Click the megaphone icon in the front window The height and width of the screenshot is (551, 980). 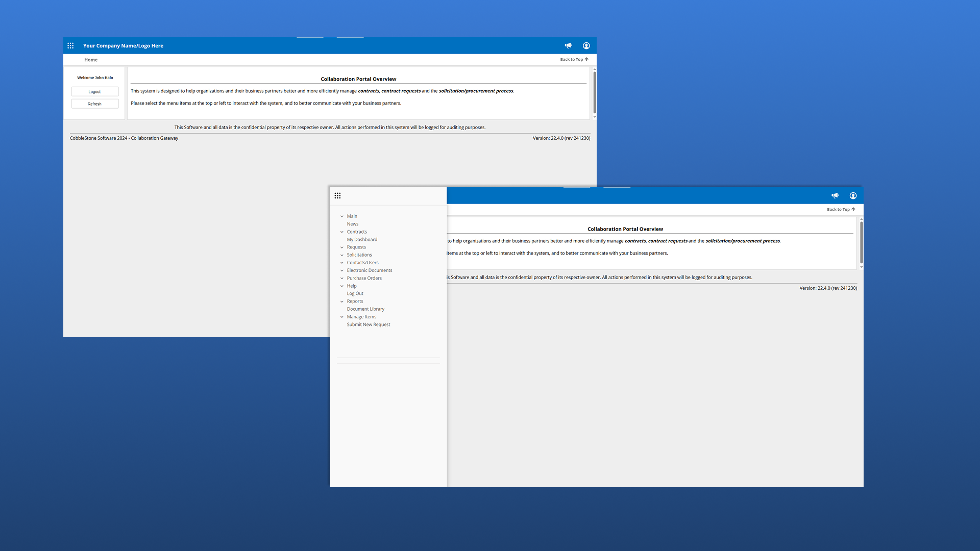pyautogui.click(x=835, y=195)
